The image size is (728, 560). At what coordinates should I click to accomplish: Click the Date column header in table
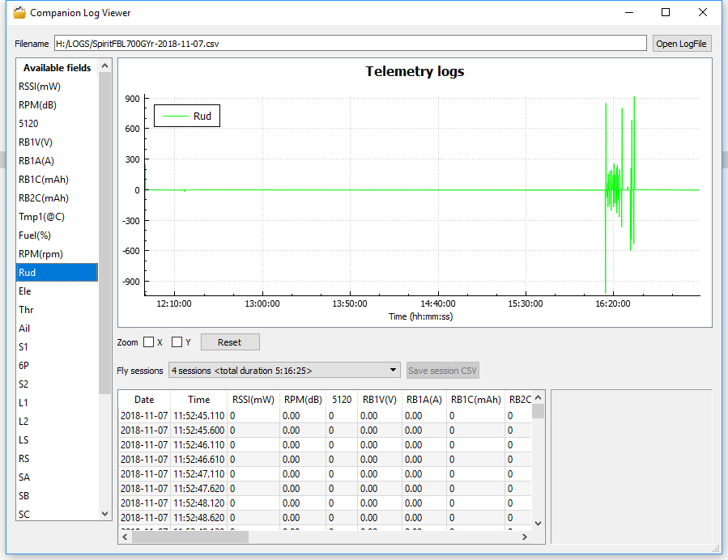144,400
